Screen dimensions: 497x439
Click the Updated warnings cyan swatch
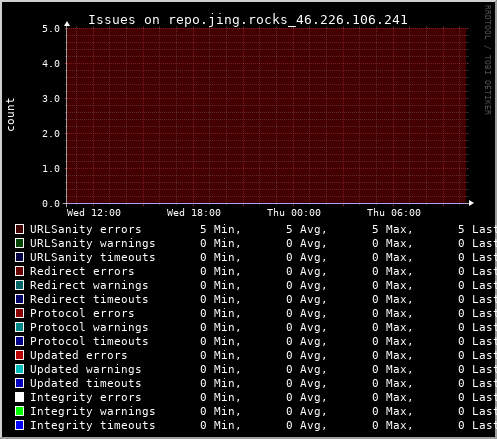pos(19,369)
